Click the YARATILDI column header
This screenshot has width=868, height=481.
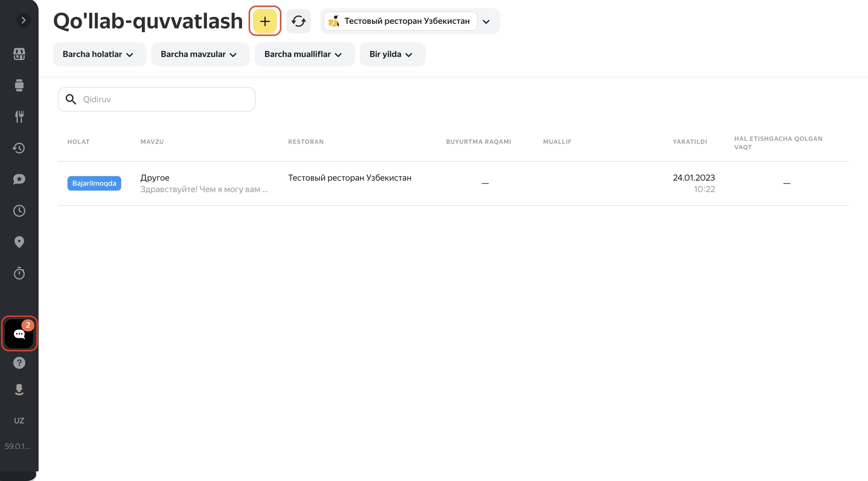coord(690,142)
